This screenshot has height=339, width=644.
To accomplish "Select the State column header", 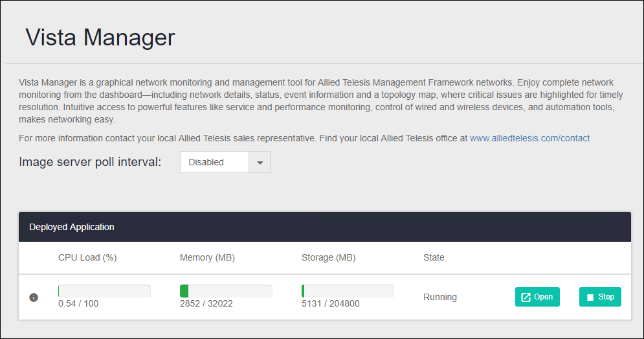I will click(434, 257).
